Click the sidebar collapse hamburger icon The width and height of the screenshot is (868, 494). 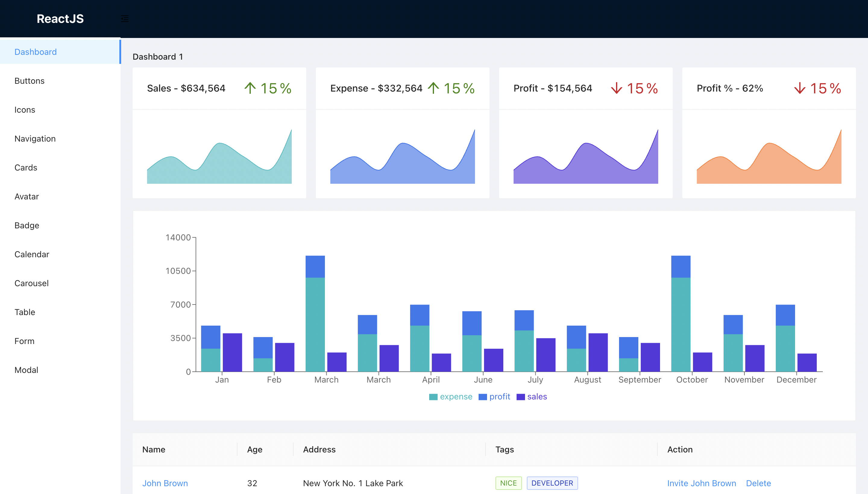click(x=124, y=19)
